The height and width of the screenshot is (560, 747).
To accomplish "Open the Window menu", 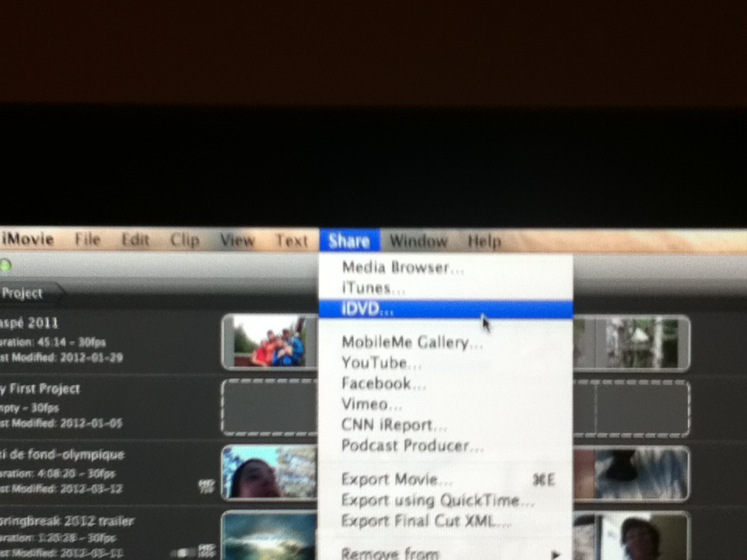I will (x=419, y=241).
